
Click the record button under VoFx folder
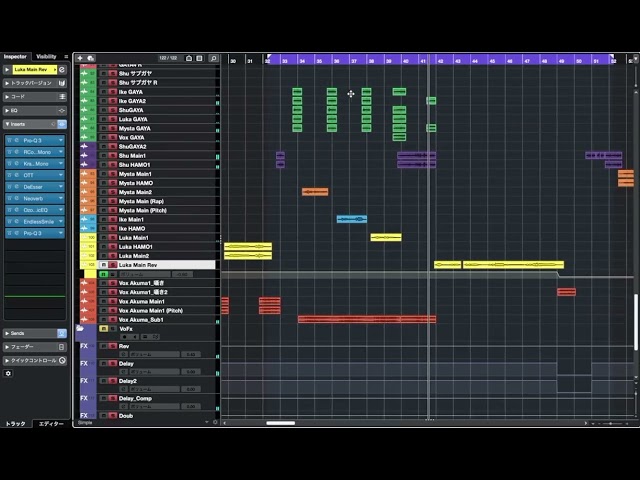tap(124, 337)
